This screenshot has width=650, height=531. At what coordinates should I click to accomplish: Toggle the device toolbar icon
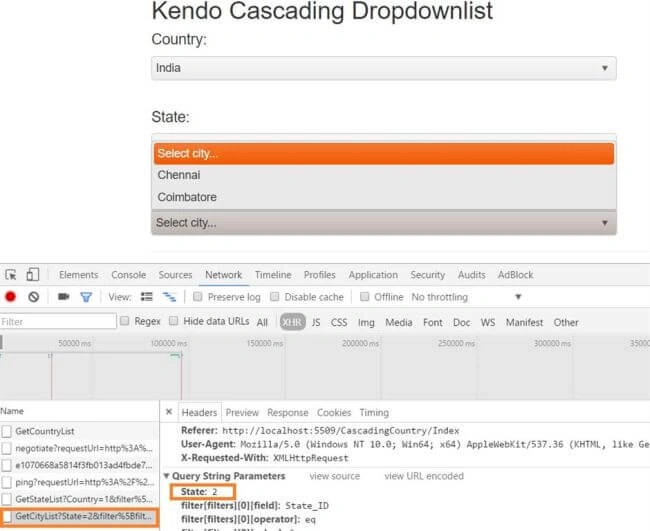pyautogui.click(x=32, y=274)
